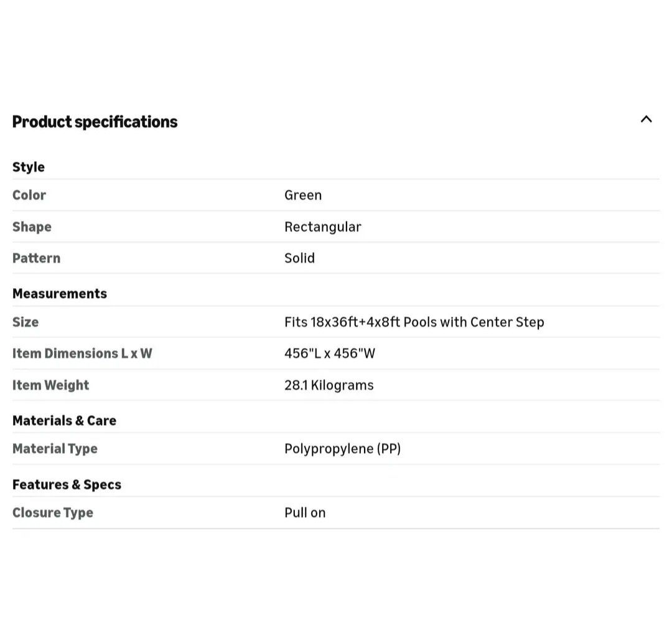Image resolution: width=672 pixels, height=636 pixels.
Task: Click the Color label
Action: coord(29,195)
